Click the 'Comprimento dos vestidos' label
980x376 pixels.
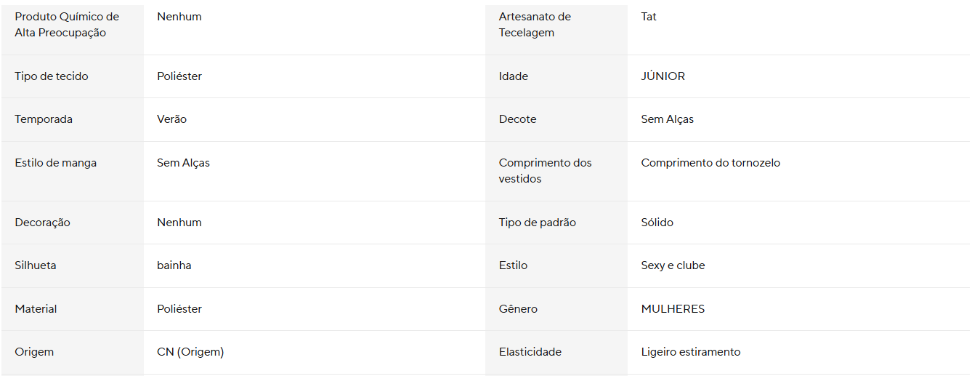coord(545,171)
